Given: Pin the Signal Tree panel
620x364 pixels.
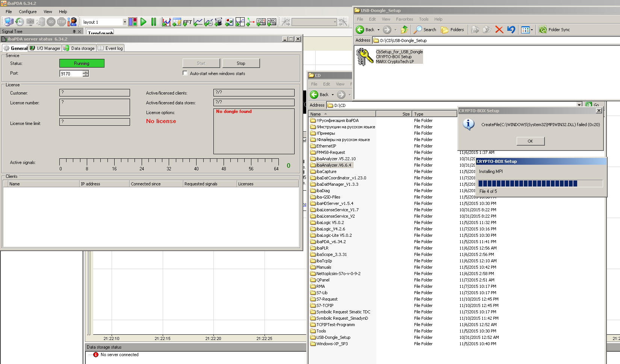Looking at the screenshot, I should pyautogui.click(x=74, y=32).
